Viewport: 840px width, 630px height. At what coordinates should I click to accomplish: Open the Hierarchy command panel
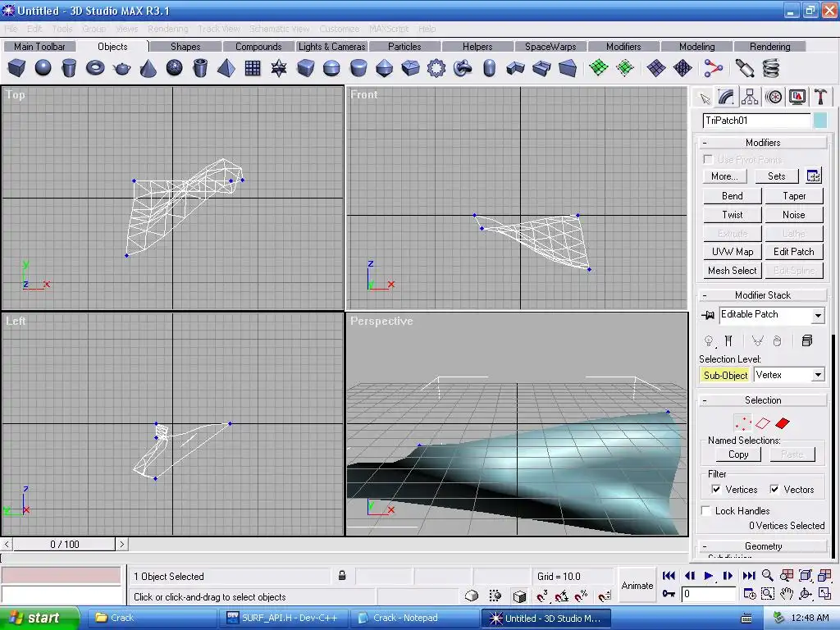[x=750, y=98]
